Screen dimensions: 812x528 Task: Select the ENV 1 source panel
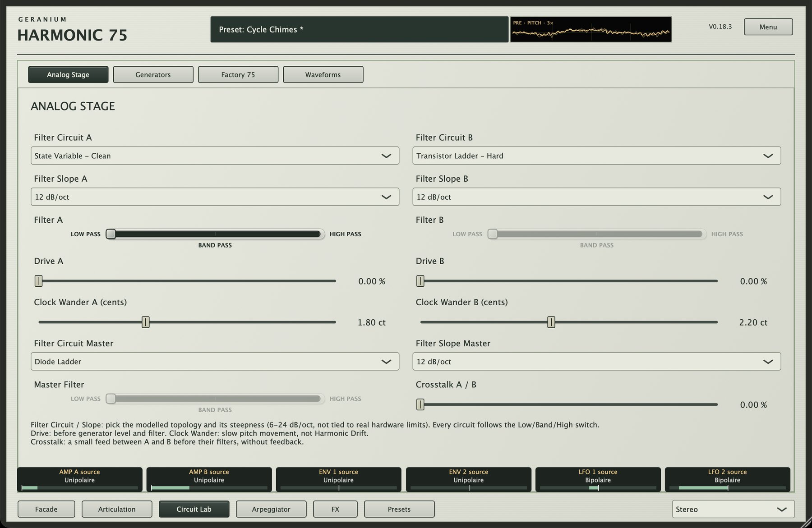point(339,479)
